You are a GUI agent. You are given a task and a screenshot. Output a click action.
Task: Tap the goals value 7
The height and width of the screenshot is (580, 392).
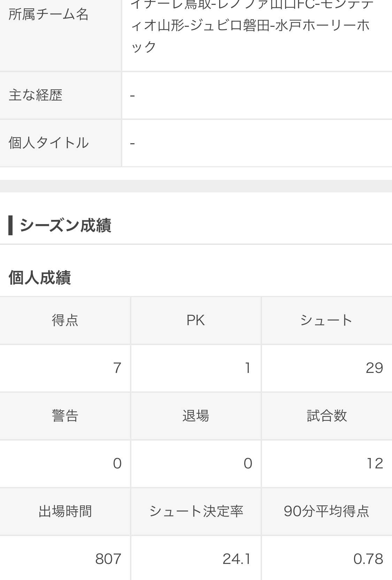coord(117,368)
